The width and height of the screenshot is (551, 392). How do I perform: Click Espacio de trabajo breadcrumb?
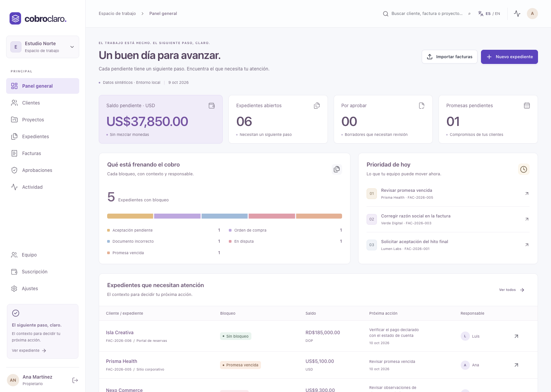click(117, 13)
